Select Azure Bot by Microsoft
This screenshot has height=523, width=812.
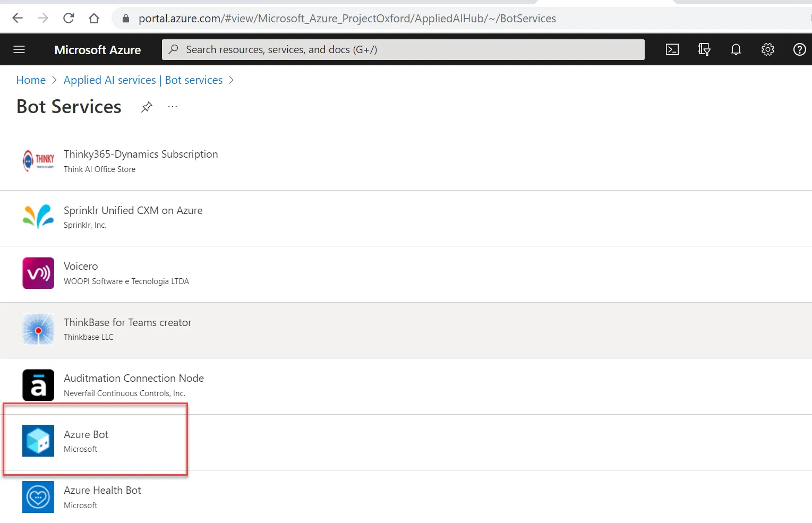click(x=406, y=442)
